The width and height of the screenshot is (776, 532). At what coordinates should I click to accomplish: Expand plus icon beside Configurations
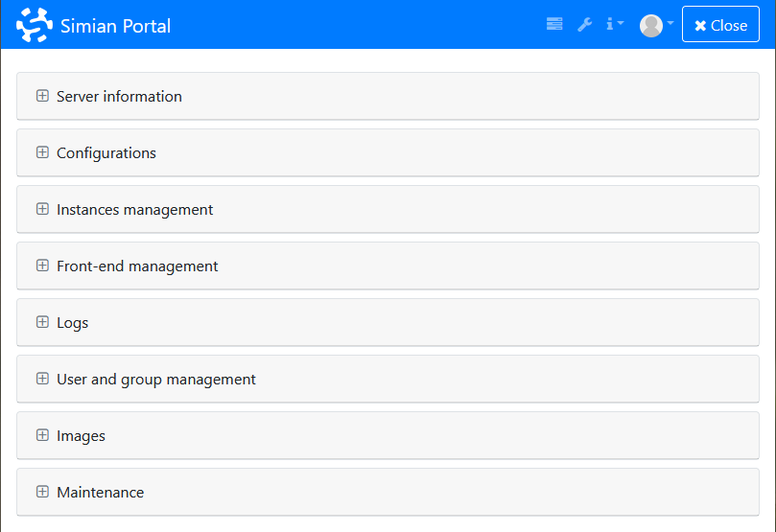[42, 152]
